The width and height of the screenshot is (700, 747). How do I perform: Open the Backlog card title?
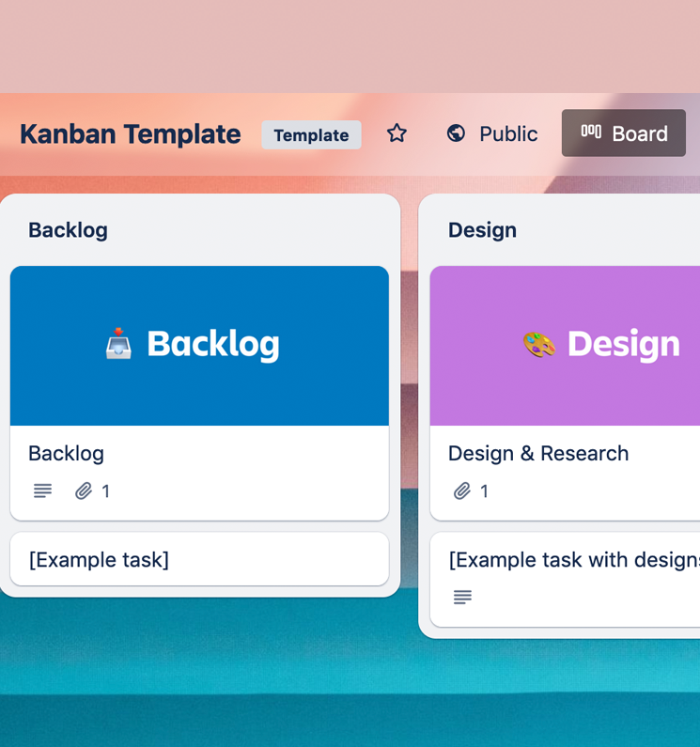pyautogui.click(x=66, y=454)
